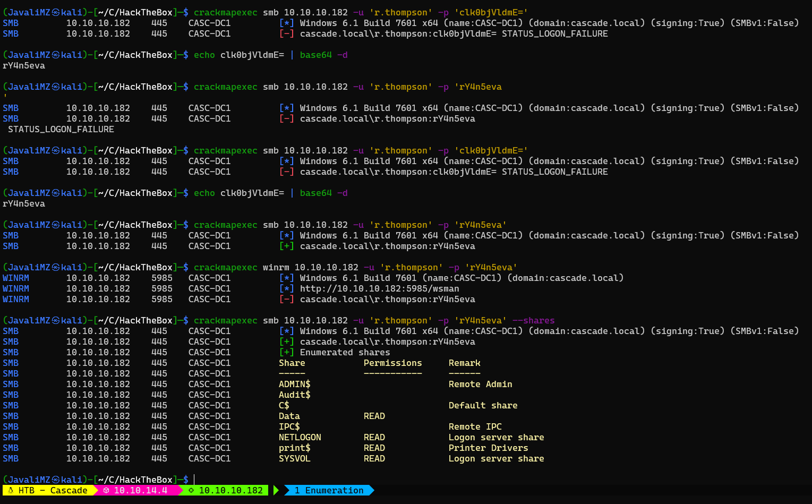Select the IPC$ share name
The width and height of the screenshot is (812, 504).
coord(289,426)
